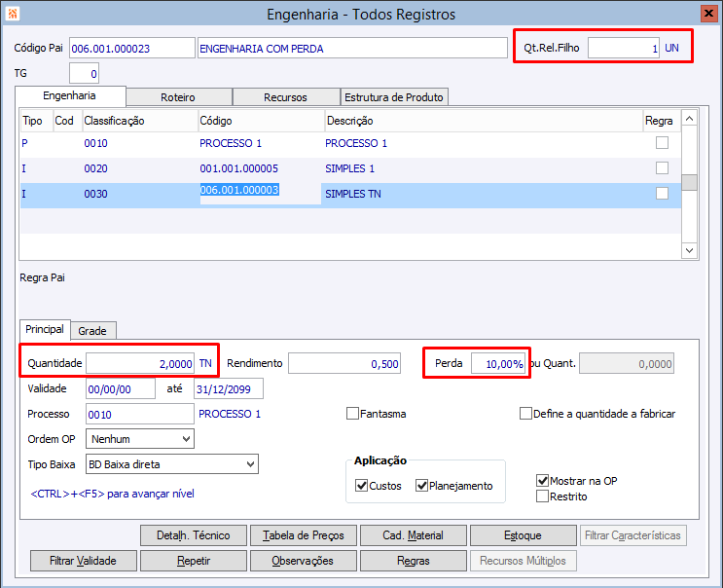Click the application icon in the title bar

(x=12, y=15)
